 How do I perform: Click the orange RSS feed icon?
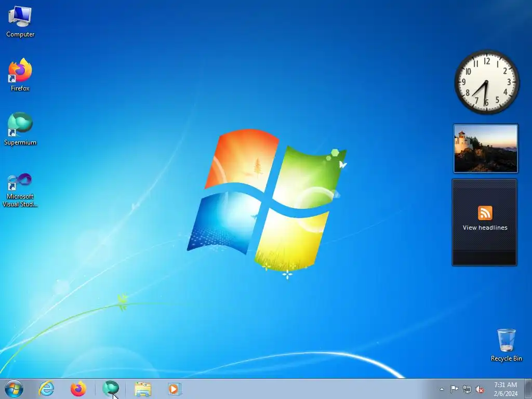pos(485,213)
